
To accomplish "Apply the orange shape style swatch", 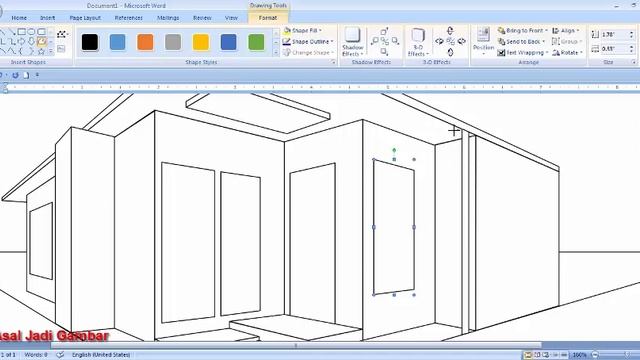I will pyautogui.click(x=145, y=42).
